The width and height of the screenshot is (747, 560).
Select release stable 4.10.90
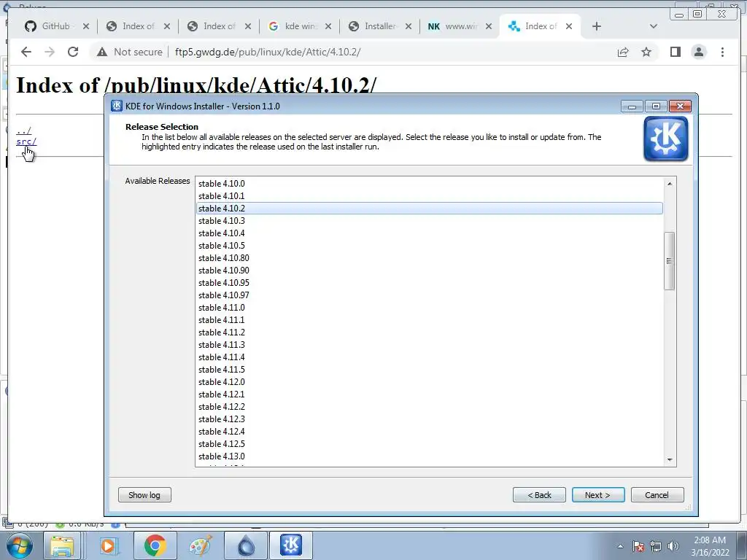pyautogui.click(x=429, y=270)
